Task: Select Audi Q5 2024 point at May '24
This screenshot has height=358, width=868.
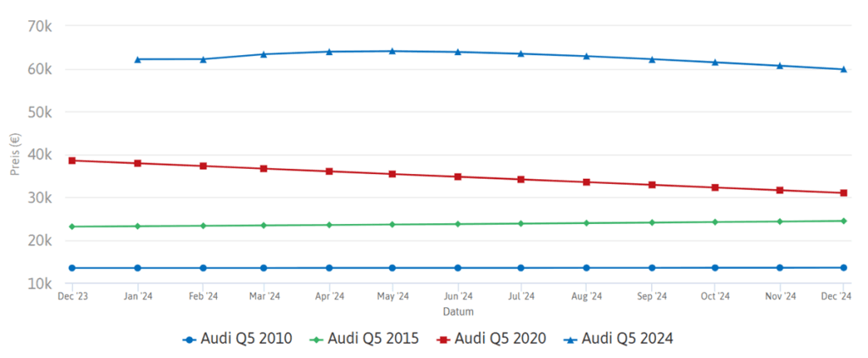Action: point(392,51)
